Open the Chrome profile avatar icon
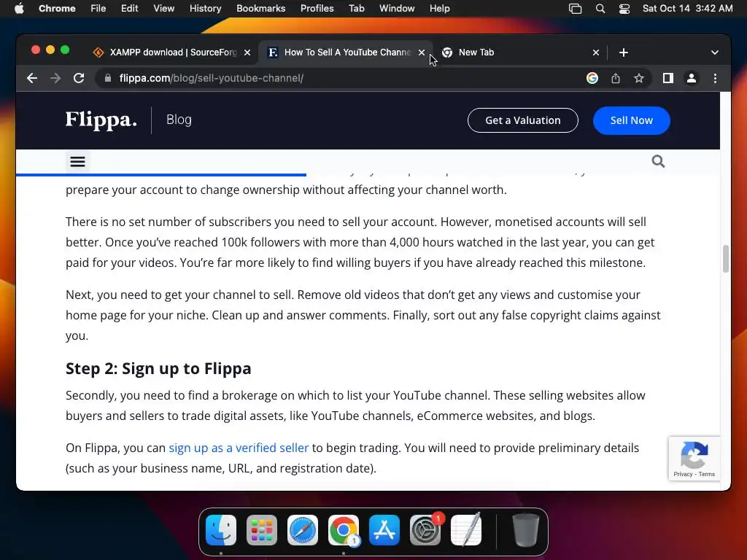Screen dimensions: 747x560 point(692,78)
